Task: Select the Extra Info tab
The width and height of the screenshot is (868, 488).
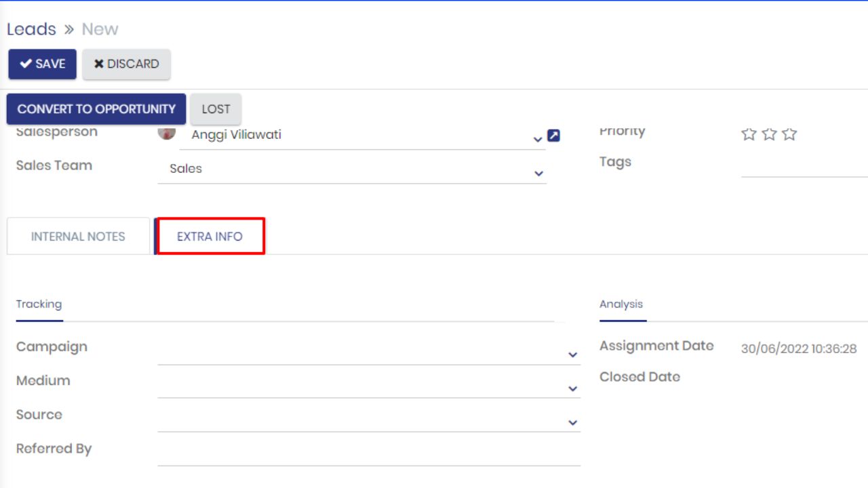Action: tap(210, 237)
